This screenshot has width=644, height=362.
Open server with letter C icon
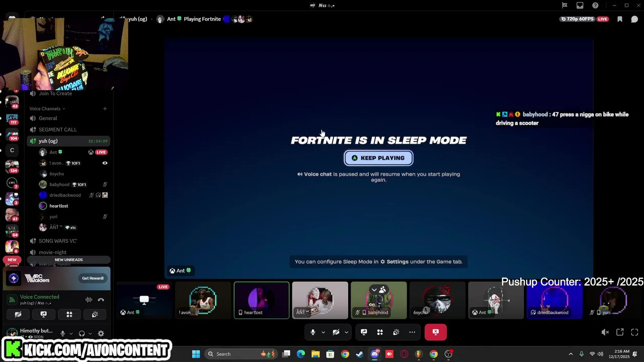click(12, 150)
